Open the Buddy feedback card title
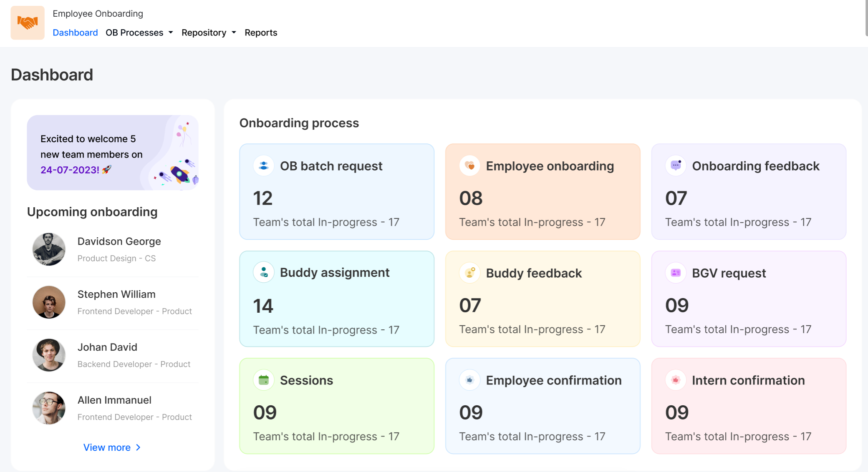The height and width of the screenshot is (472, 868). (534, 273)
